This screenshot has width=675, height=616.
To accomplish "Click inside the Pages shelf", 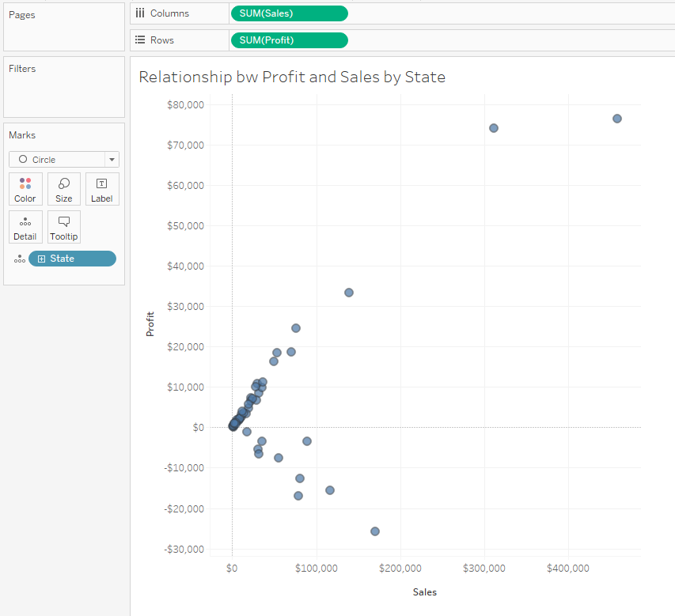I will pos(64,36).
